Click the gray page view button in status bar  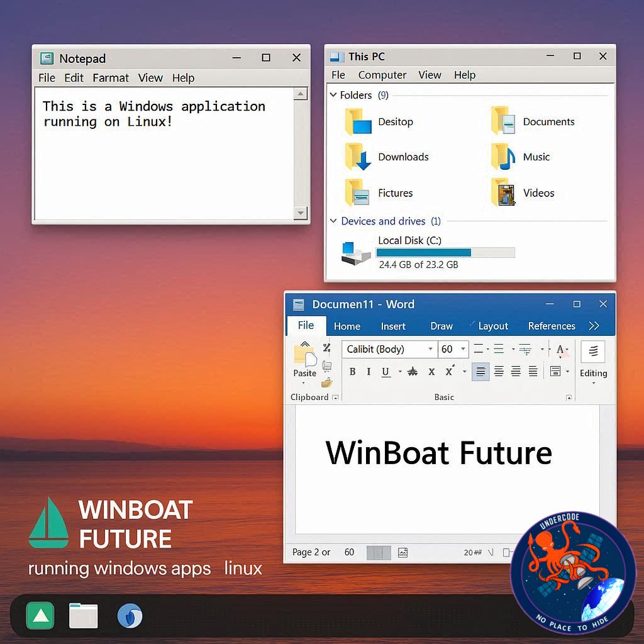[378, 552]
